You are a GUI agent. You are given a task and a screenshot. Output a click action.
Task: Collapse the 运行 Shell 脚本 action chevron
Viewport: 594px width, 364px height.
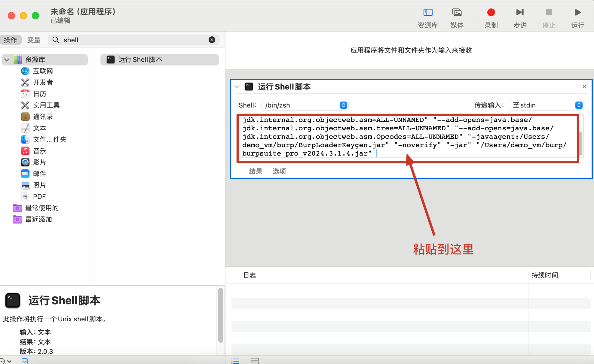click(237, 87)
